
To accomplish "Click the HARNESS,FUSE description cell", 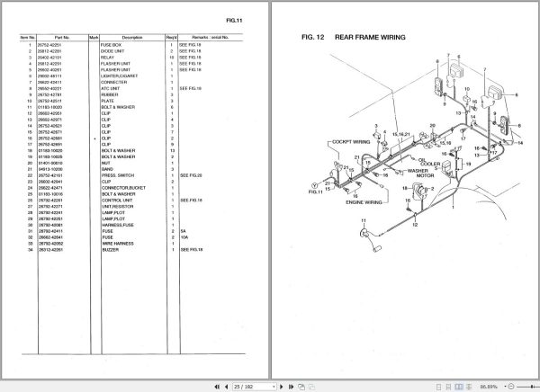I will click(x=118, y=225).
